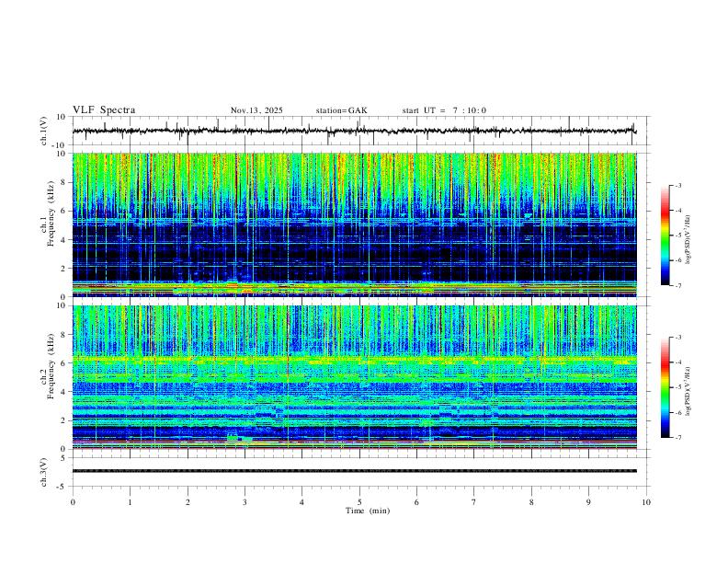The height and width of the screenshot is (563, 728).
Task: Click the "4" kHz tick of ch.2 spectrogram
Action: pyautogui.click(x=64, y=392)
